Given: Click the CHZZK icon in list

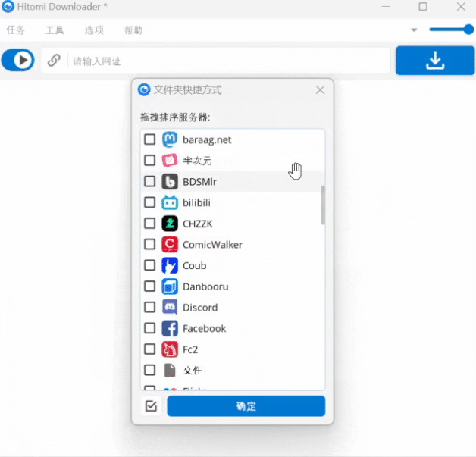Looking at the screenshot, I should (x=170, y=224).
